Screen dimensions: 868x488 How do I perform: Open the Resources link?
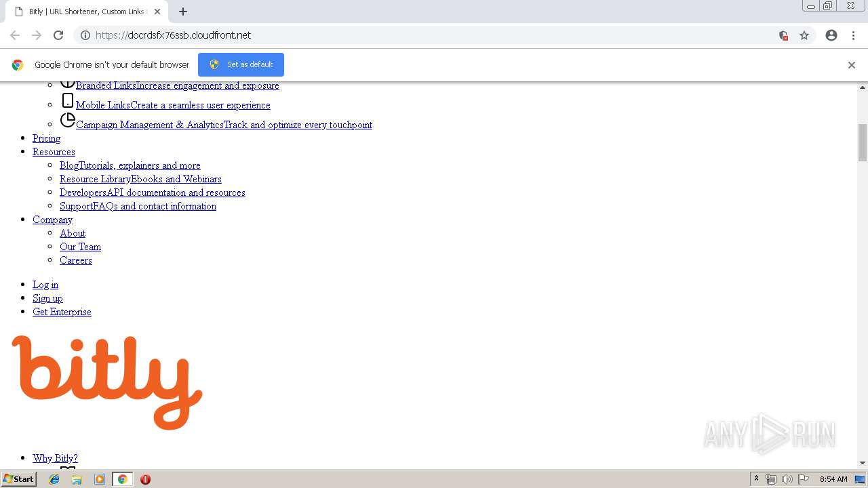coord(54,152)
